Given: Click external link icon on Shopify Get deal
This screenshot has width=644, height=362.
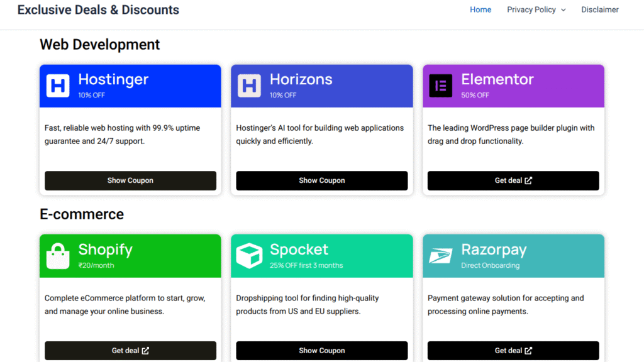Looking at the screenshot, I should (145, 351).
